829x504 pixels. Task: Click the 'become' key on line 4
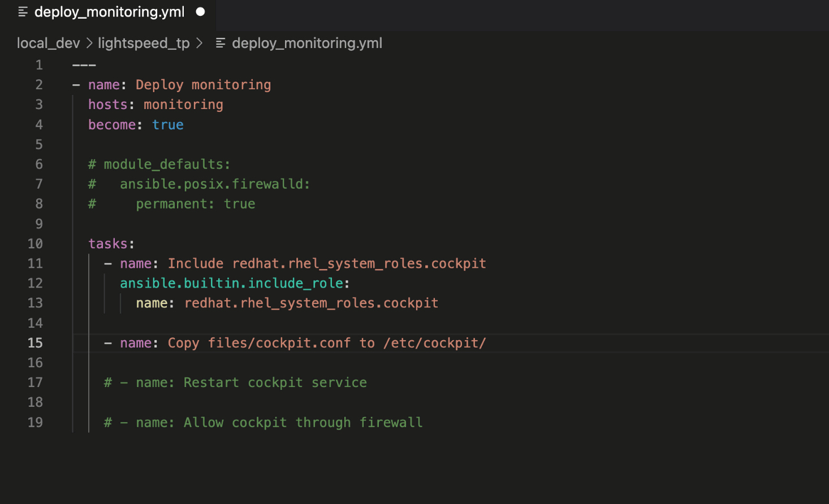[112, 125]
